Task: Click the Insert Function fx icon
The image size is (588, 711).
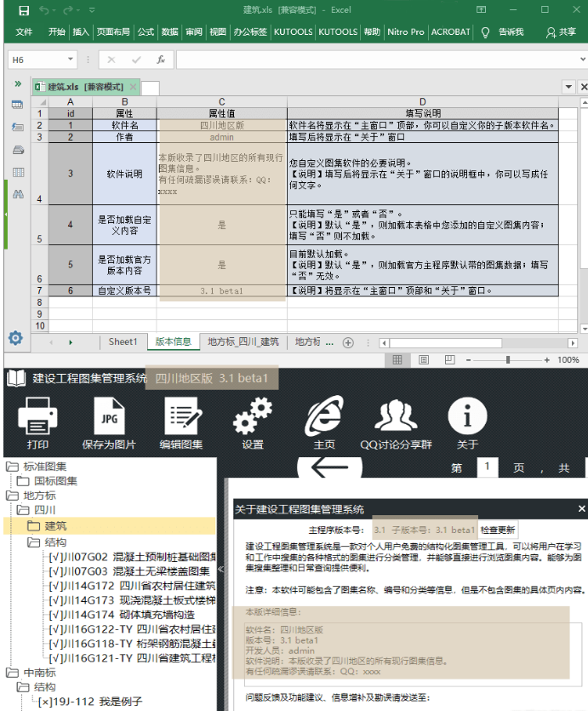Action: point(161,60)
